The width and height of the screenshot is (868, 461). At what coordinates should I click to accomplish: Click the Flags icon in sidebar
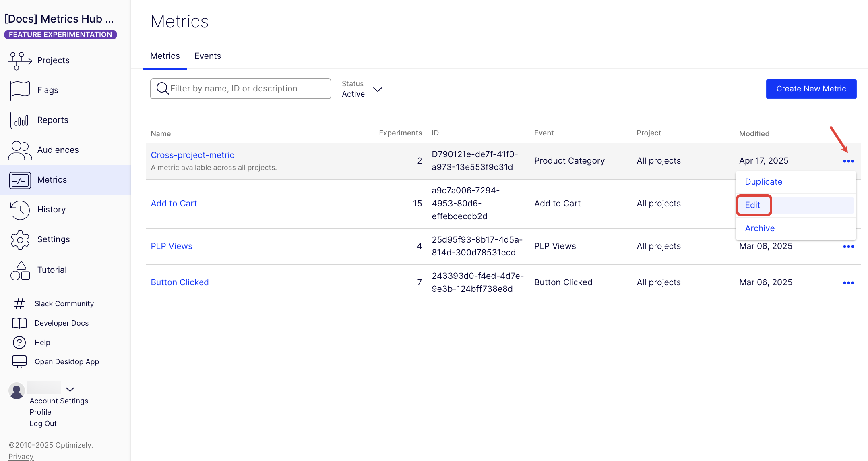19,90
